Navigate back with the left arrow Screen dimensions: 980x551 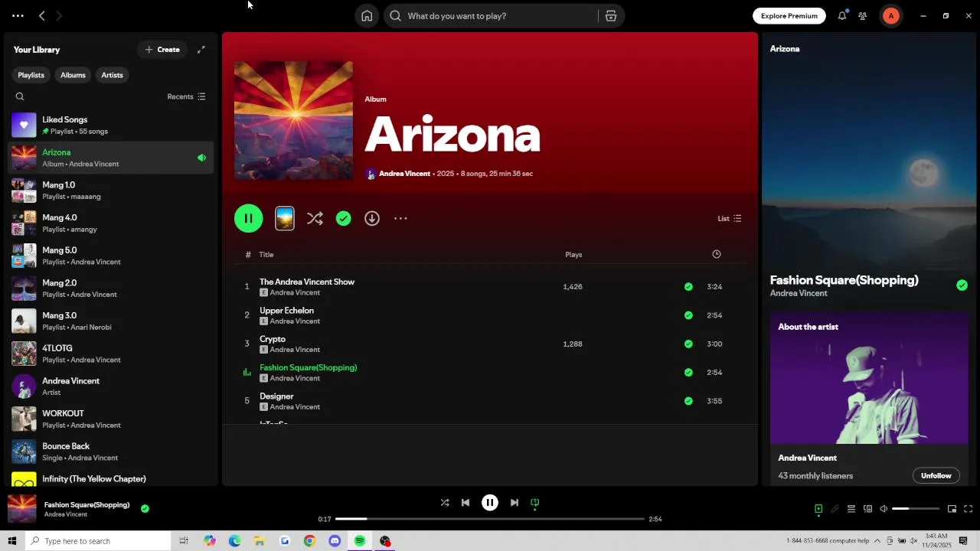pos(42,16)
